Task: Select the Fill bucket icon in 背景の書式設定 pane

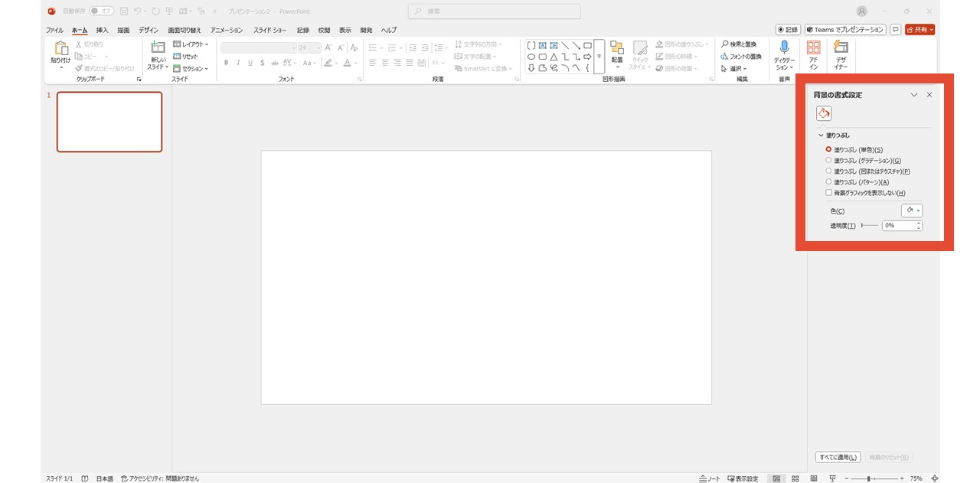Action: click(x=824, y=113)
